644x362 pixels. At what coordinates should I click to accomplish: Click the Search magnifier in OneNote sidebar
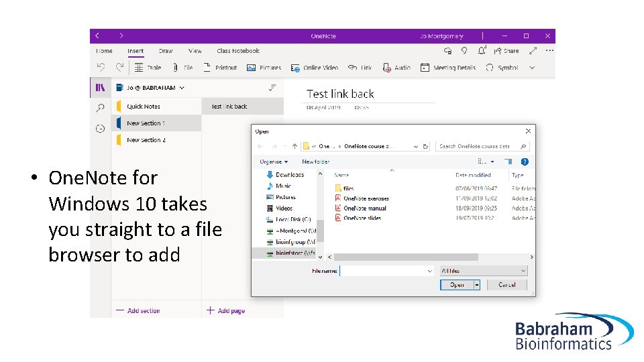point(100,108)
